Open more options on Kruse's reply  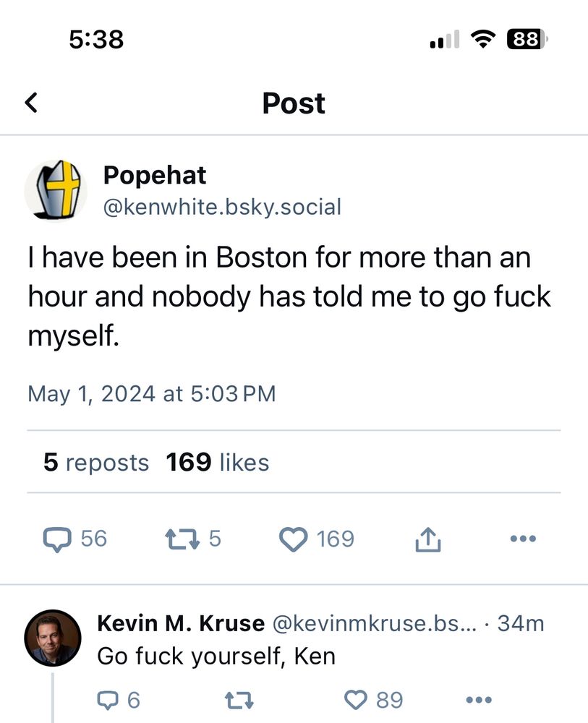click(x=479, y=700)
